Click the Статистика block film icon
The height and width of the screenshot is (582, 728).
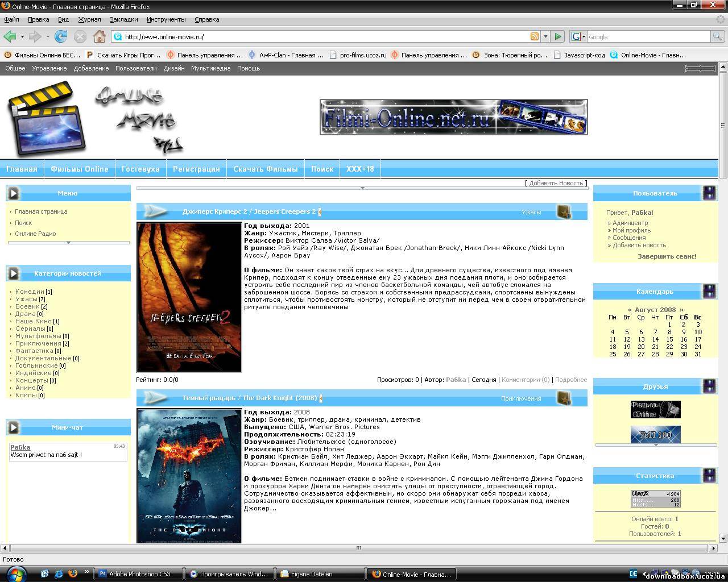(x=709, y=475)
